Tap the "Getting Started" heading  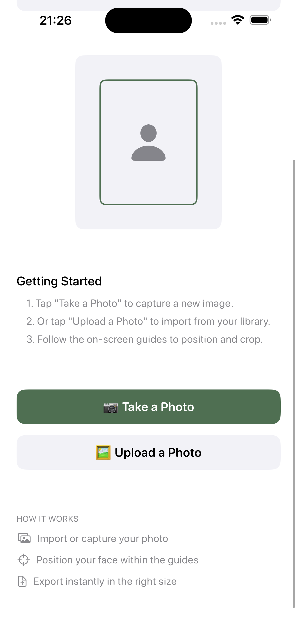tap(59, 281)
